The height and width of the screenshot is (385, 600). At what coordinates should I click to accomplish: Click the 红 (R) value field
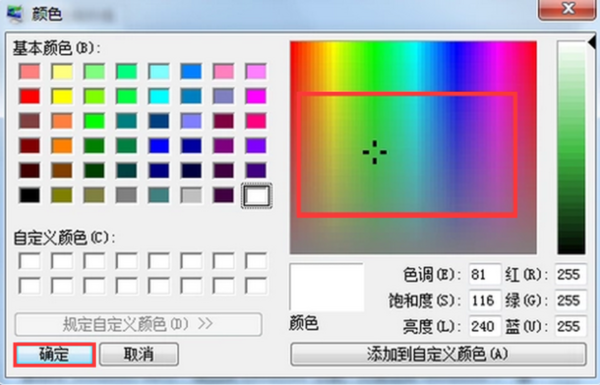click(570, 274)
